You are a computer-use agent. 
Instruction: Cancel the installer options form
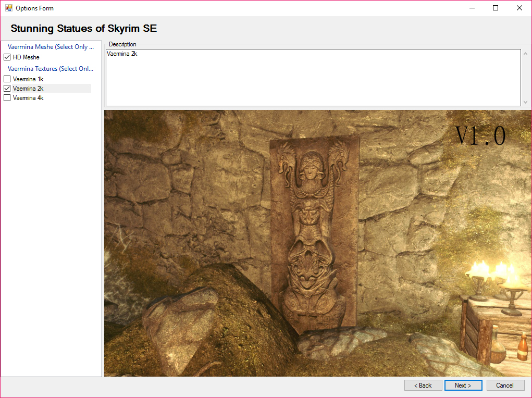tap(505, 385)
